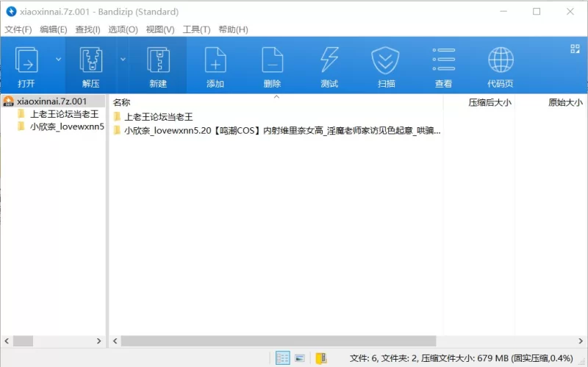Select xiaoxinnai.7z.001 root in the tree

pyautogui.click(x=53, y=101)
